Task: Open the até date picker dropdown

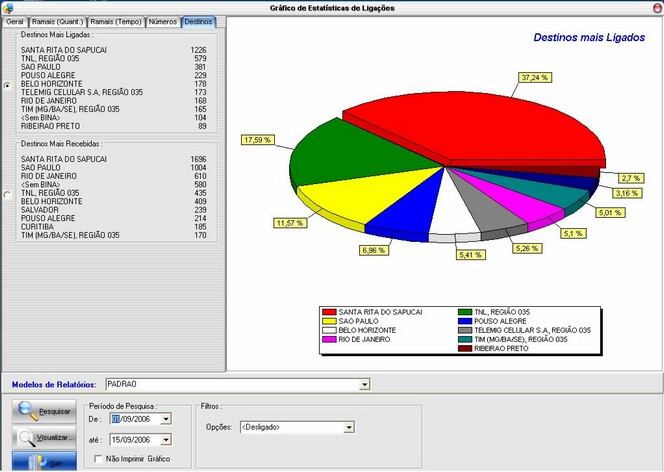Action: (x=166, y=440)
